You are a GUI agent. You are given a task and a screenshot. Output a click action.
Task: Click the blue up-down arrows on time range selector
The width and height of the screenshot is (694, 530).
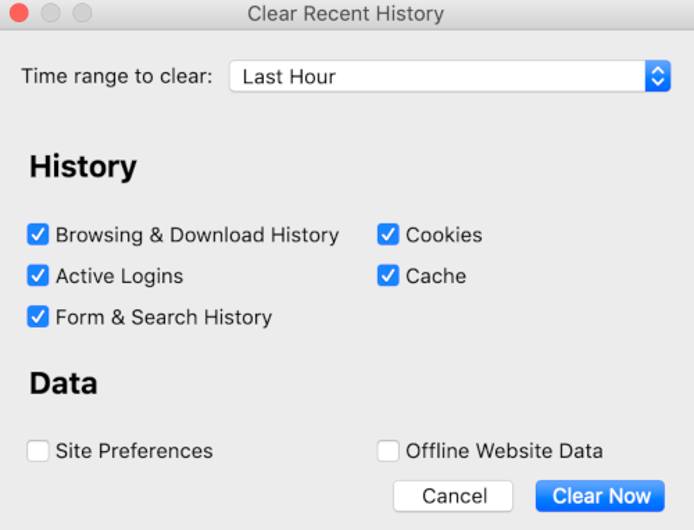point(657,77)
